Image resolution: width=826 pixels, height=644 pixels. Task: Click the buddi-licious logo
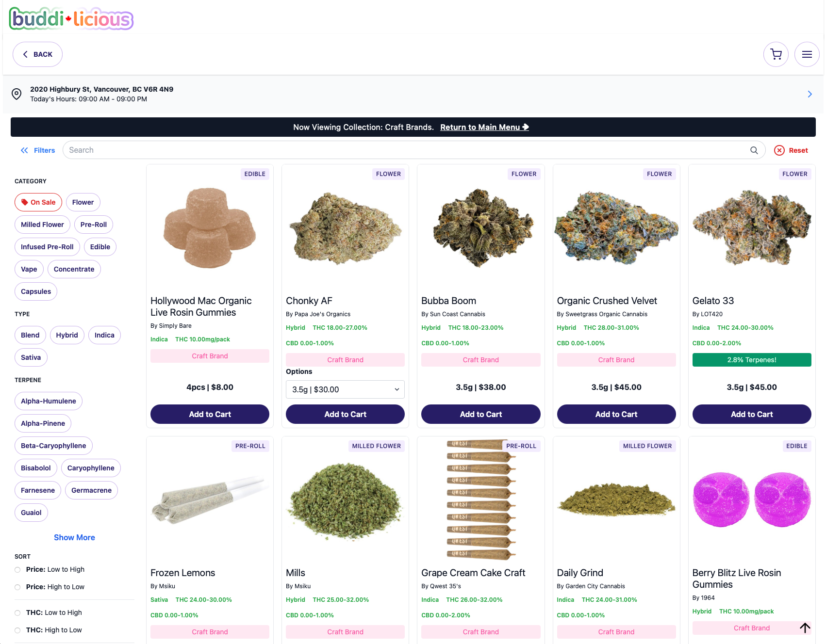coord(71,18)
